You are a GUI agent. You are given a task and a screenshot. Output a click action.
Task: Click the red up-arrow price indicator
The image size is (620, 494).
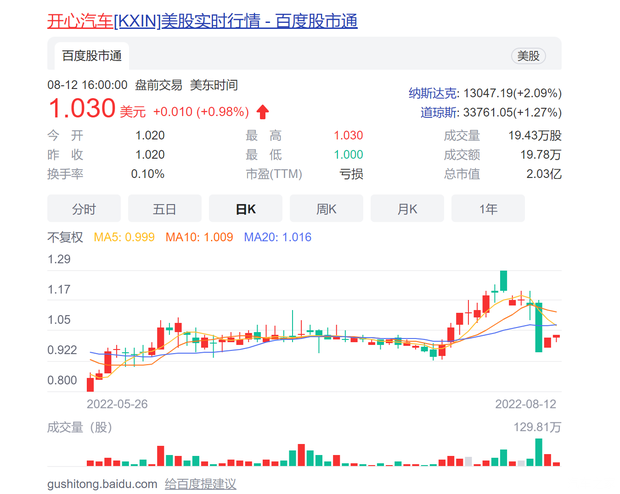coord(263,112)
